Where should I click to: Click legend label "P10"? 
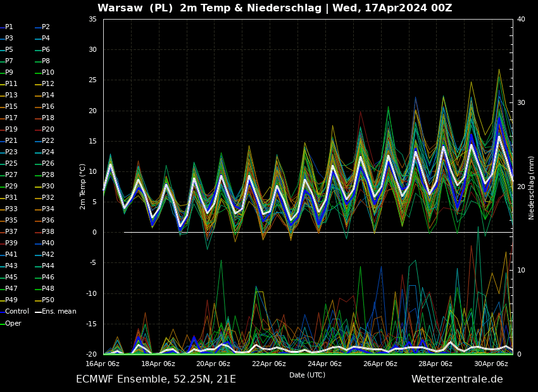point(48,72)
